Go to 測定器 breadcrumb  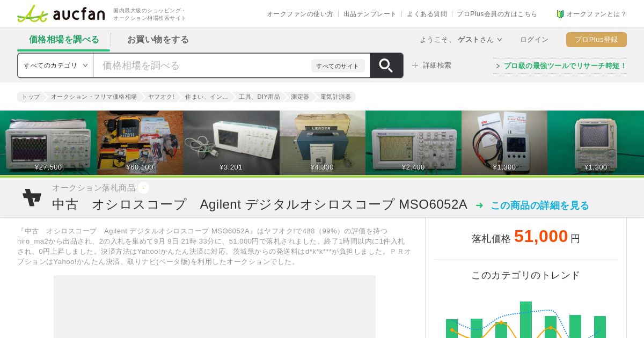click(300, 97)
